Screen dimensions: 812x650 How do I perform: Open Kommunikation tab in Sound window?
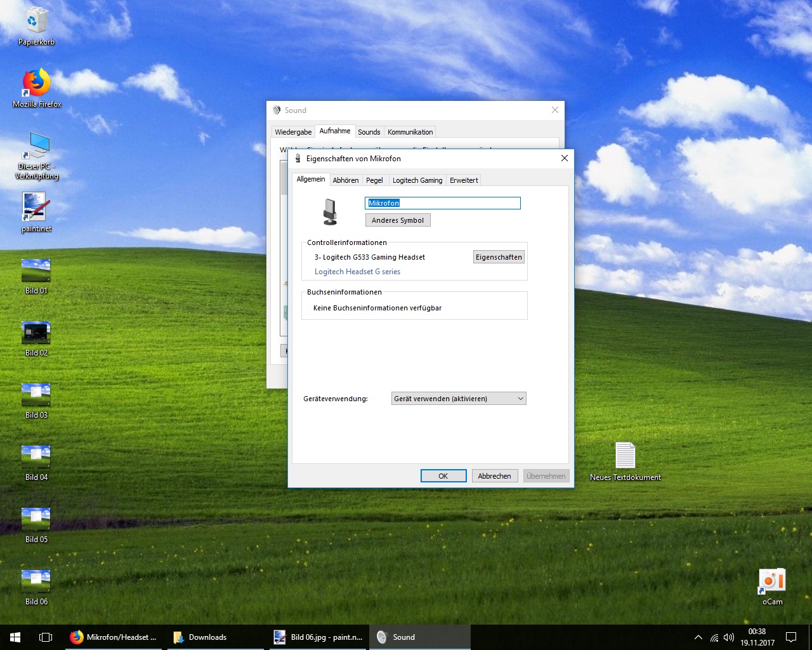point(410,132)
